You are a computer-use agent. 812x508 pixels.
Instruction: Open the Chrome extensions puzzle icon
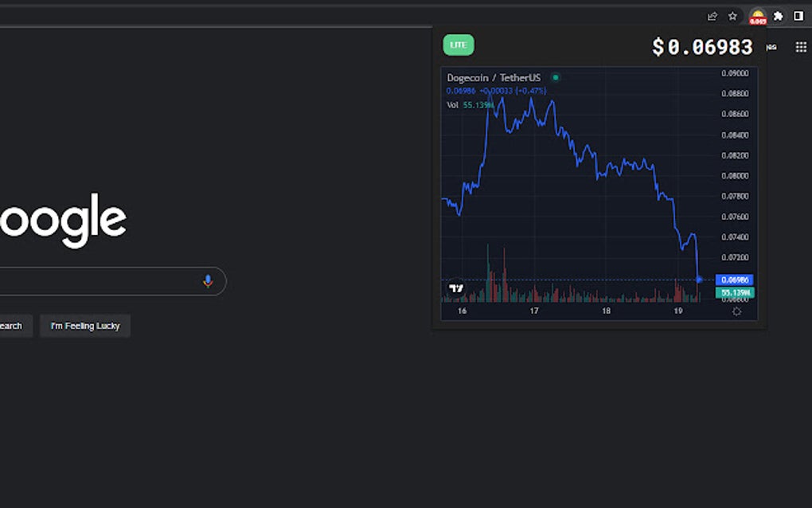coord(778,16)
